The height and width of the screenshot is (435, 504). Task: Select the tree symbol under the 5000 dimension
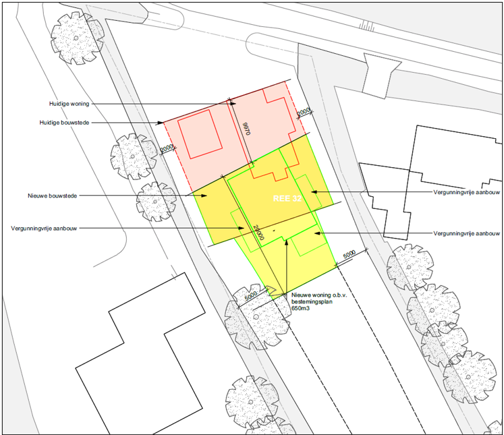point(257,317)
